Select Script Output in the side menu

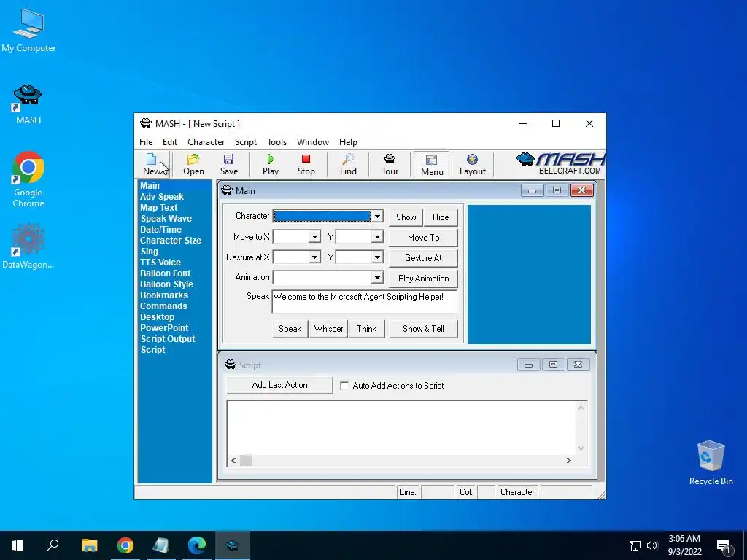pos(168,339)
